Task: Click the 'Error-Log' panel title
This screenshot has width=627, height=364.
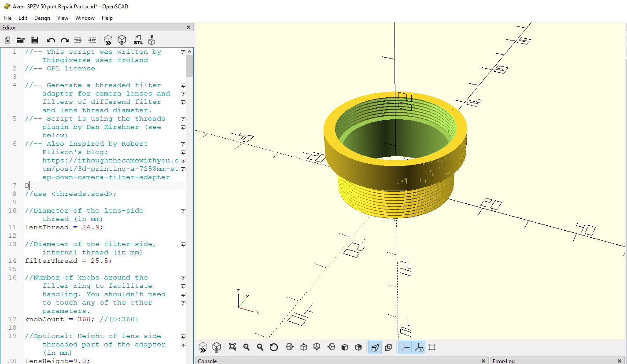Action: click(504, 361)
